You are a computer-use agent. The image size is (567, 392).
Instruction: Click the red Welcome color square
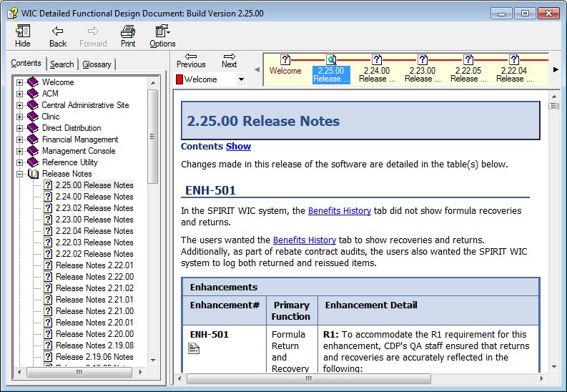(179, 79)
